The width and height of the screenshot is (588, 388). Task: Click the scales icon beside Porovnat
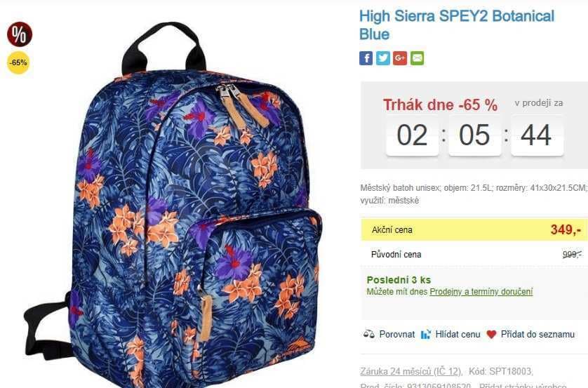(369, 334)
